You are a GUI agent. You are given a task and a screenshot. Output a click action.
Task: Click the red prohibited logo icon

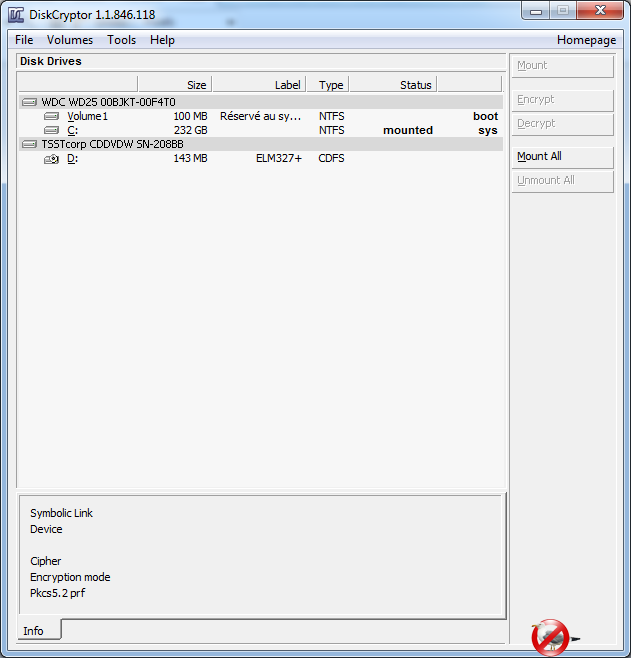[550, 636]
